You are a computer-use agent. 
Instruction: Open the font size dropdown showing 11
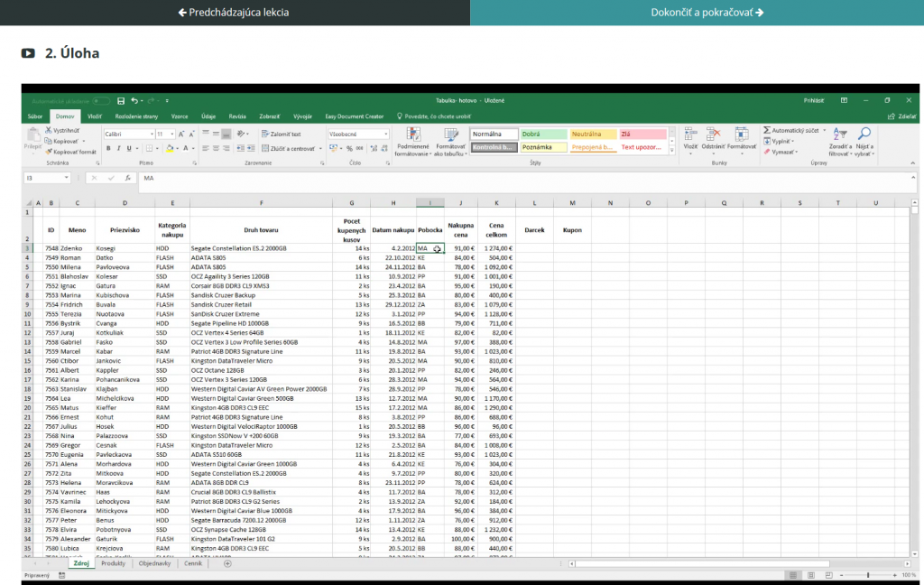click(x=172, y=135)
